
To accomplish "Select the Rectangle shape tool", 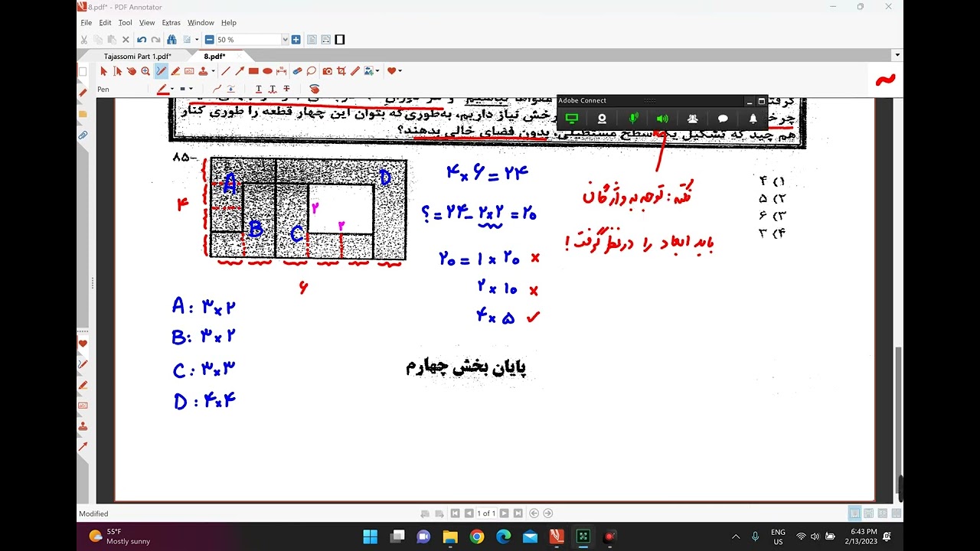I will click(253, 71).
